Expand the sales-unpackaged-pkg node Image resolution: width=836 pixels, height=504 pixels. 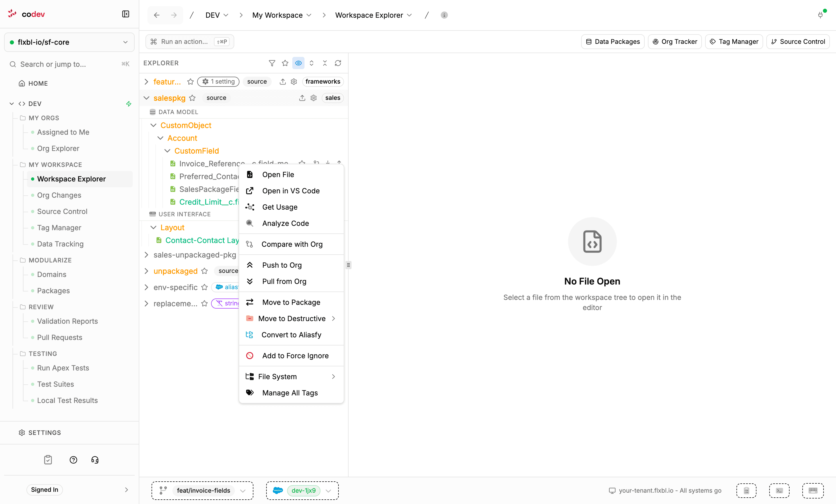[x=146, y=255]
